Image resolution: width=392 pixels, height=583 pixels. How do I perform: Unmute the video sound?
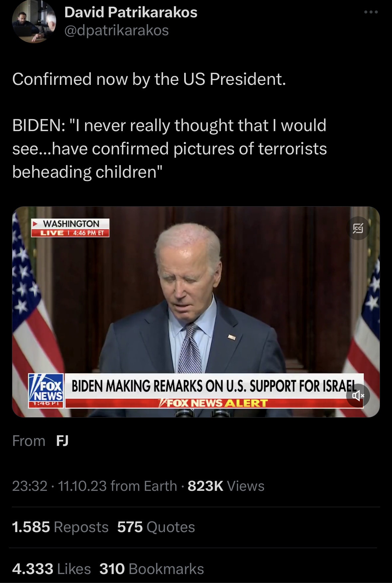(358, 396)
